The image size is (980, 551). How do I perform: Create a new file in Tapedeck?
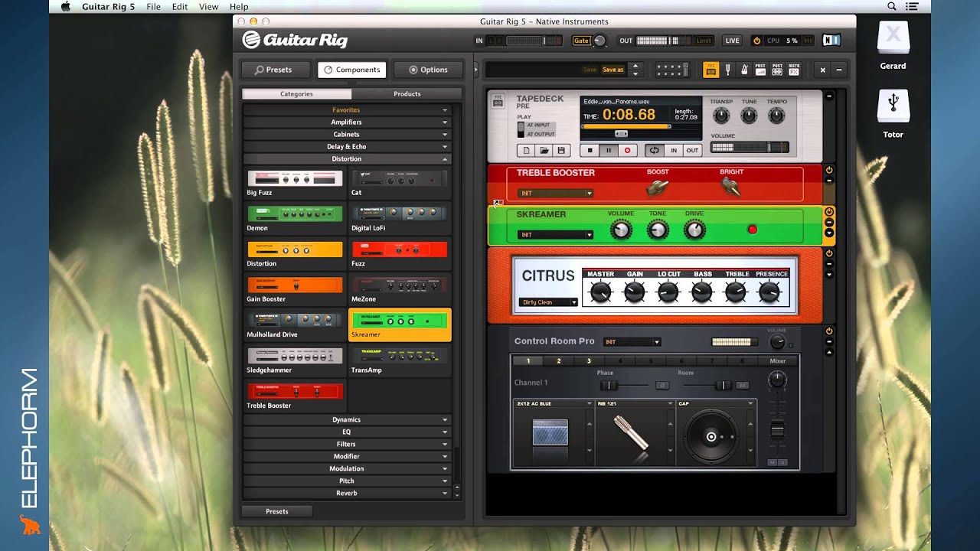tap(527, 151)
